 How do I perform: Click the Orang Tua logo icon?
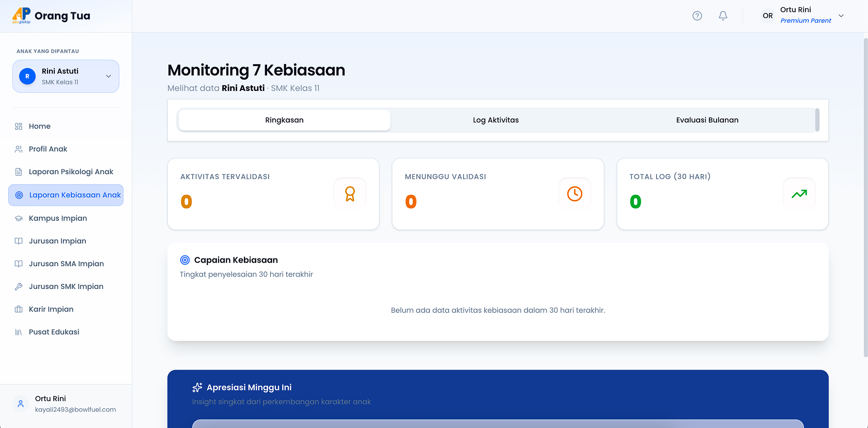click(21, 16)
